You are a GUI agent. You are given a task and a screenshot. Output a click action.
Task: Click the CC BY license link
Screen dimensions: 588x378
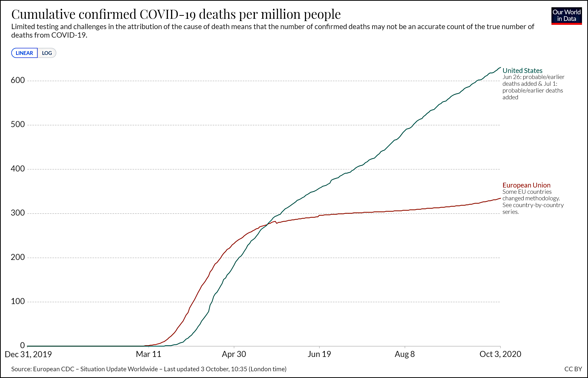point(573,369)
